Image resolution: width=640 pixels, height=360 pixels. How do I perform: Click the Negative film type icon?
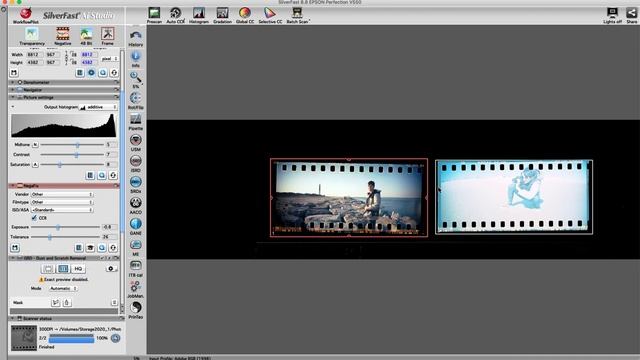pyautogui.click(x=62, y=36)
